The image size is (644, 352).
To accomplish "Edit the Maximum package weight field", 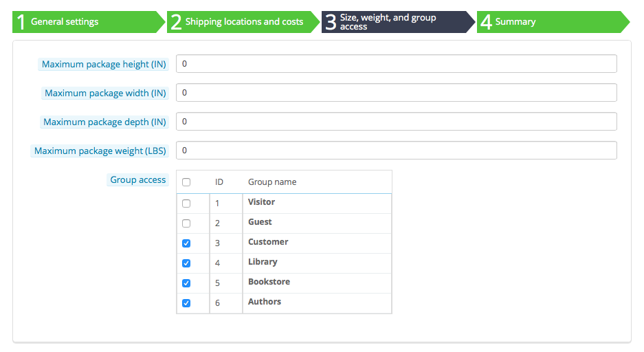I will point(396,151).
